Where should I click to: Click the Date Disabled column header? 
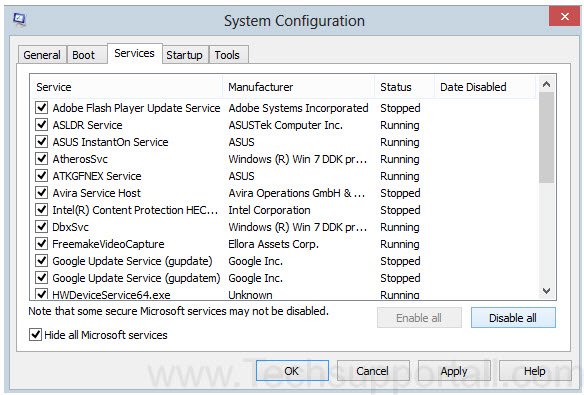pos(485,87)
